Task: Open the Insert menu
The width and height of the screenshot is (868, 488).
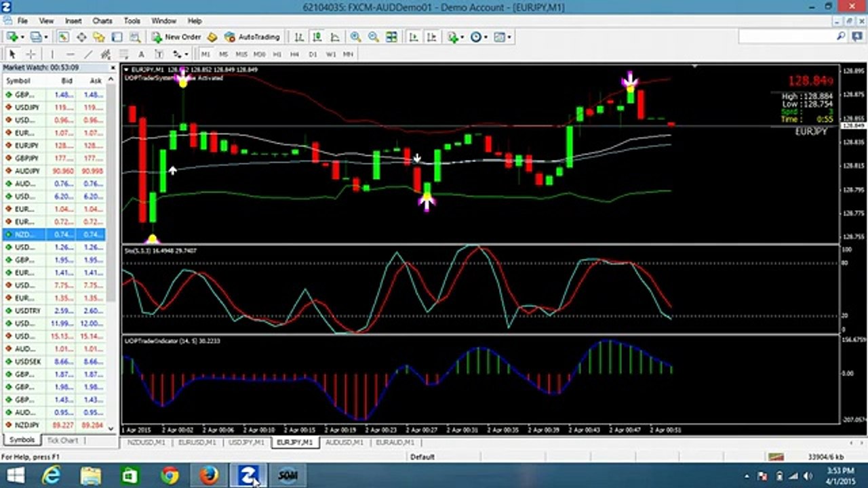Action: (73, 21)
